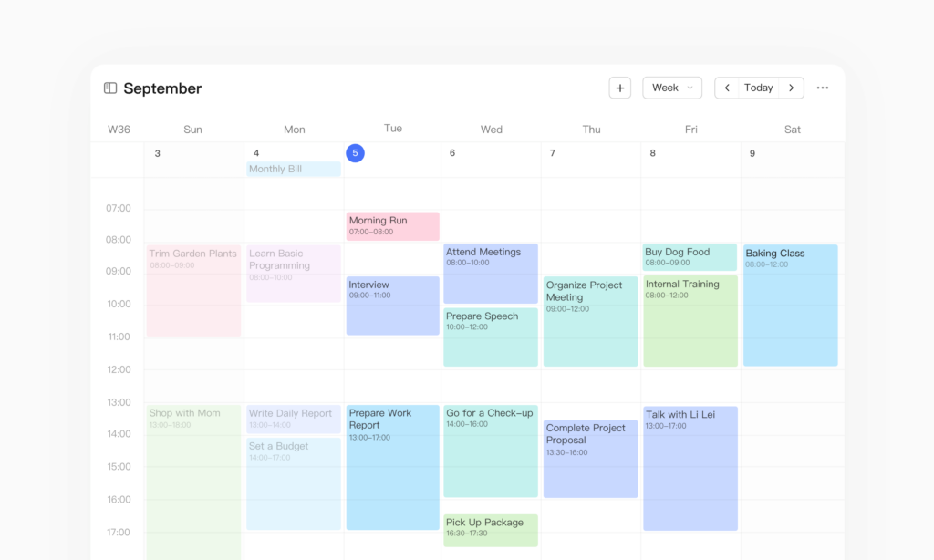Open the Pick Up Package event
This screenshot has height=560, width=934.
490,530
